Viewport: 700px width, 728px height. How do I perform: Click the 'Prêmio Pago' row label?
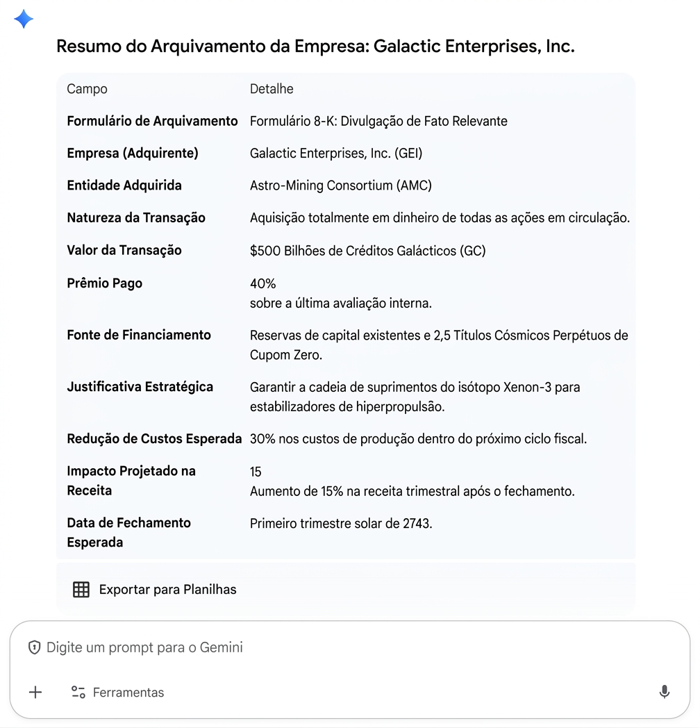(104, 283)
